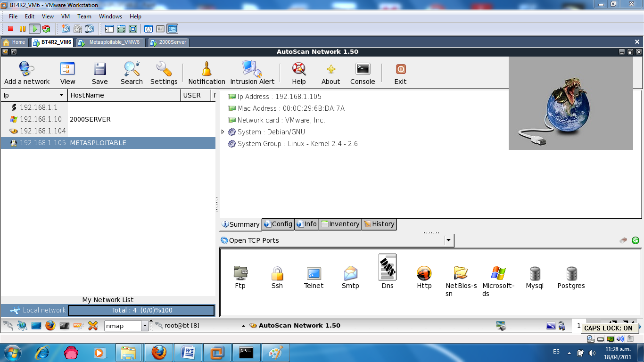Screen dimensions: 644x362
Task: Switch to the Config tab
Action: click(278, 224)
